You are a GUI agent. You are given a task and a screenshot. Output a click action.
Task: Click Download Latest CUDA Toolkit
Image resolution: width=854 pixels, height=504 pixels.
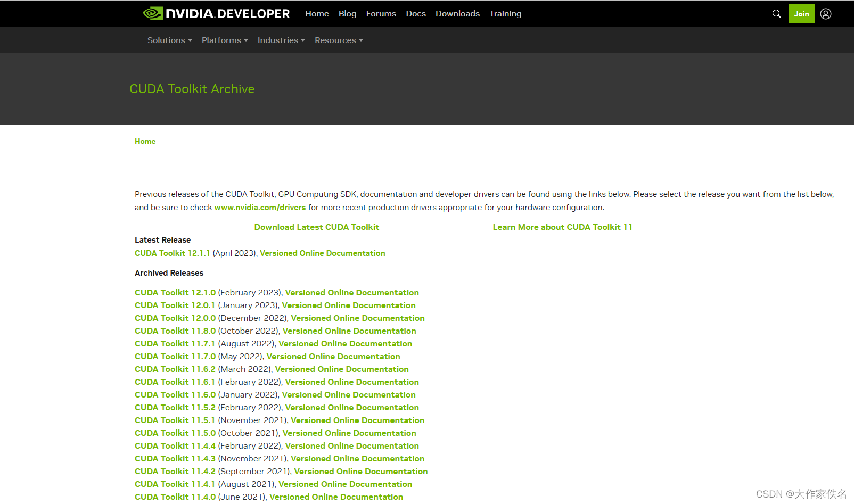(316, 227)
